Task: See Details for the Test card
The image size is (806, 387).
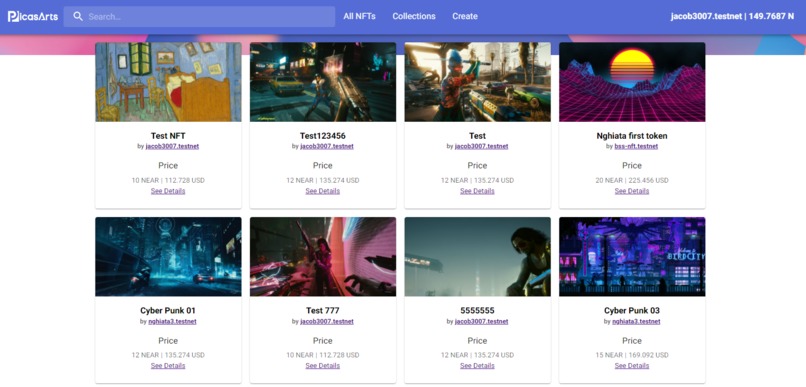Action: (x=478, y=191)
